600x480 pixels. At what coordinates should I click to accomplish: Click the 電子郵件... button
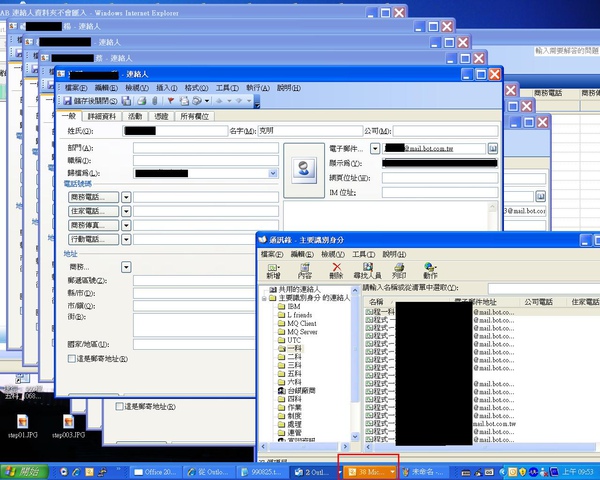point(346,149)
